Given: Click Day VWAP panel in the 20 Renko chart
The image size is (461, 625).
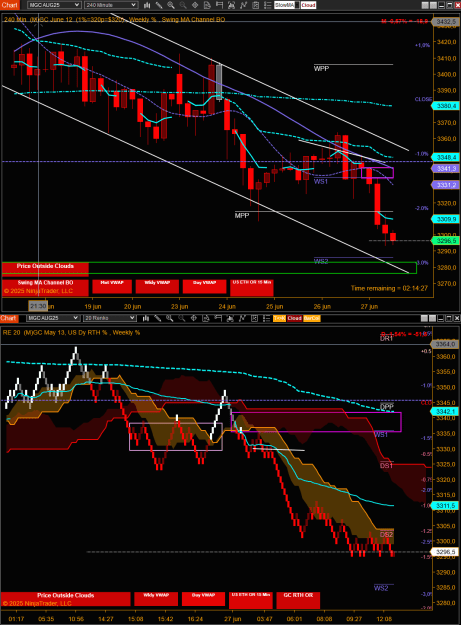Looking at the screenshot, I should [203, 599].
